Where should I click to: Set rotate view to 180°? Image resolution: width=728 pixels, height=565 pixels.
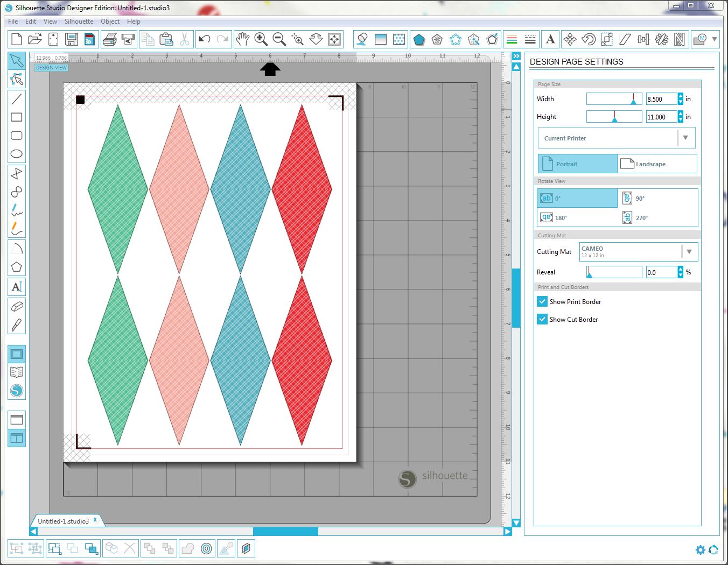(x=578, y=217)
